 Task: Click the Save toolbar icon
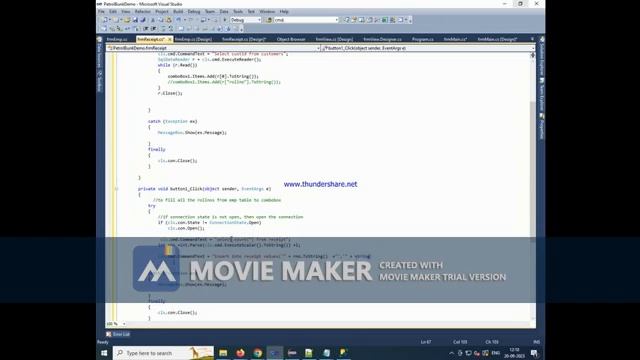pyautogui.click(x=135, y=20)
